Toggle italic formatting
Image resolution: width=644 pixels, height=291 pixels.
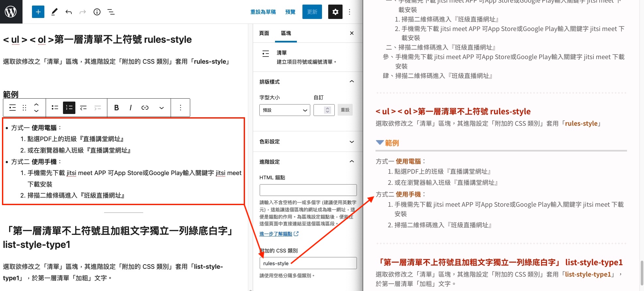click(130, 107)
